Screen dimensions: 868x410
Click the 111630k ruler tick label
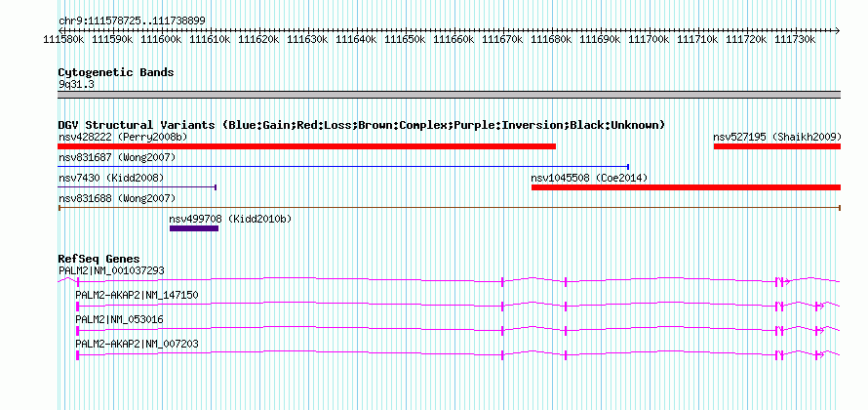308,39
